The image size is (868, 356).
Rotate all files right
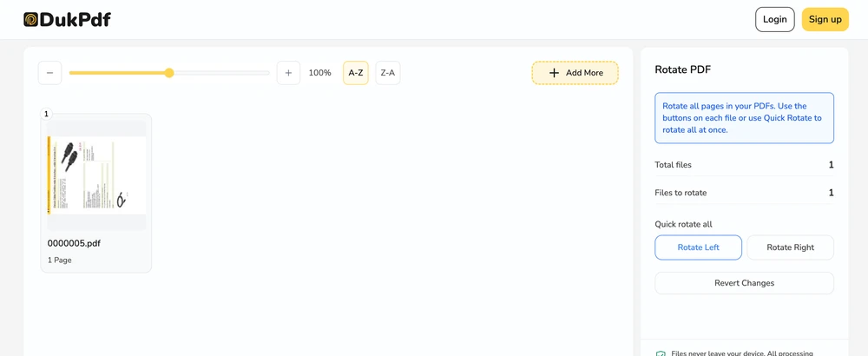pos(790,247)
